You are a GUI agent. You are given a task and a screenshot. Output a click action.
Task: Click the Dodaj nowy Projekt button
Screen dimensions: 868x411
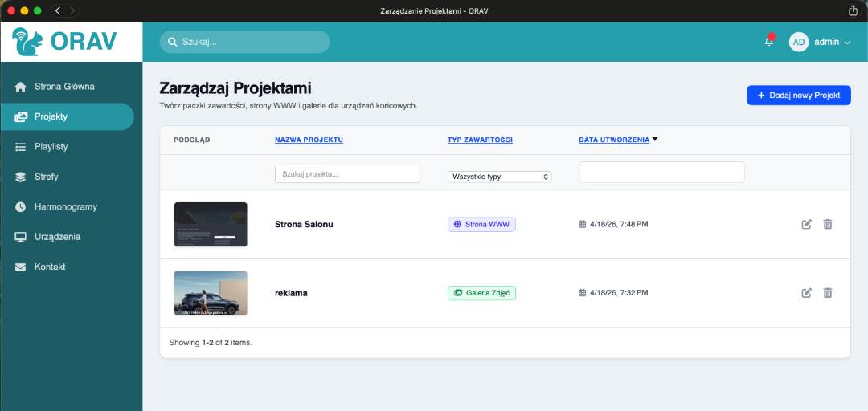pyautogui.click(x=798, y=96)
